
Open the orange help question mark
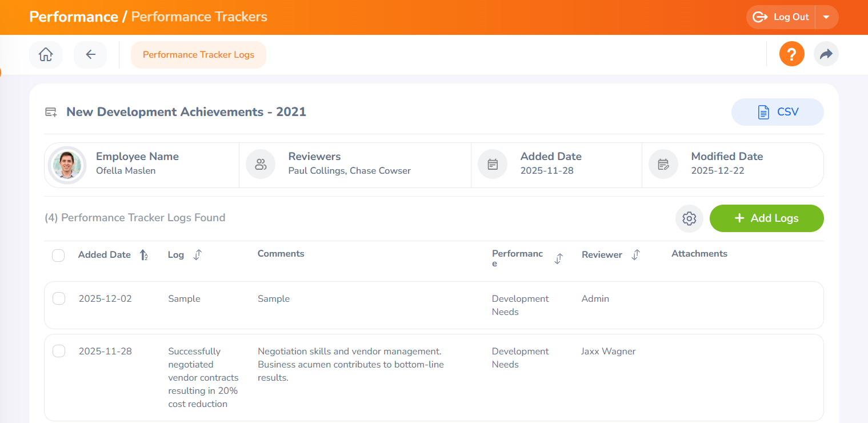click(x=791, y=54)
